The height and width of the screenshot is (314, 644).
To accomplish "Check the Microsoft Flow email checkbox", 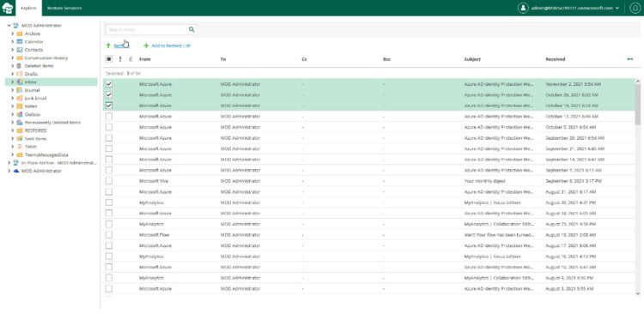I will 109,235.
